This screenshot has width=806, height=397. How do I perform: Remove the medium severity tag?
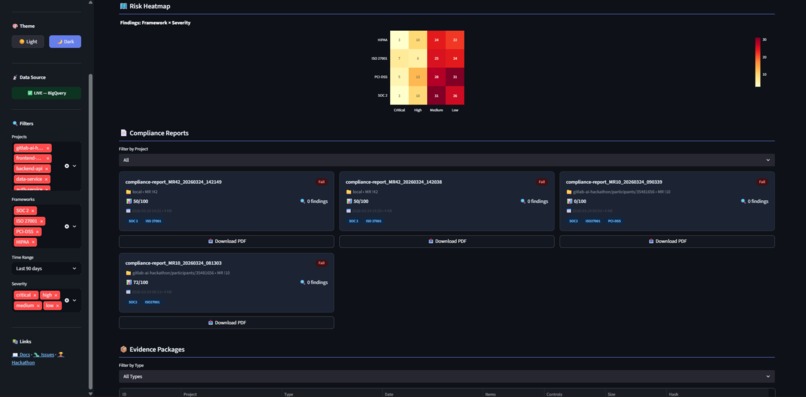click(38, 305)
